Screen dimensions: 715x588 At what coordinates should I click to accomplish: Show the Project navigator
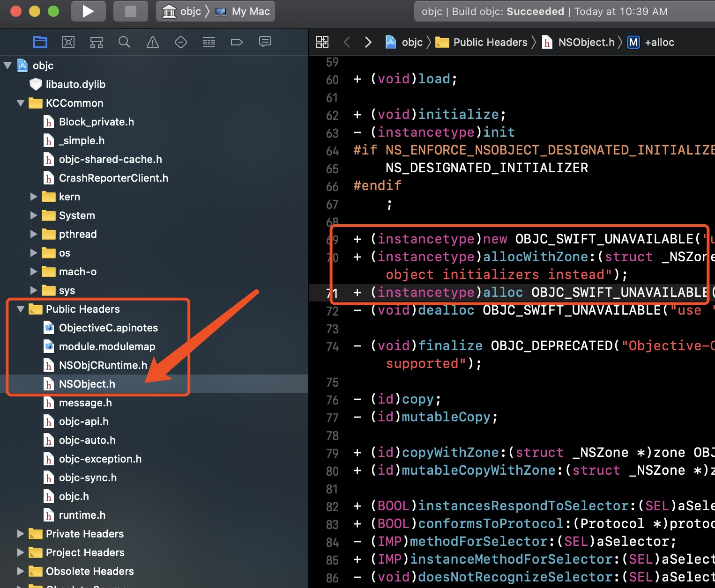(x=40, y=42)
